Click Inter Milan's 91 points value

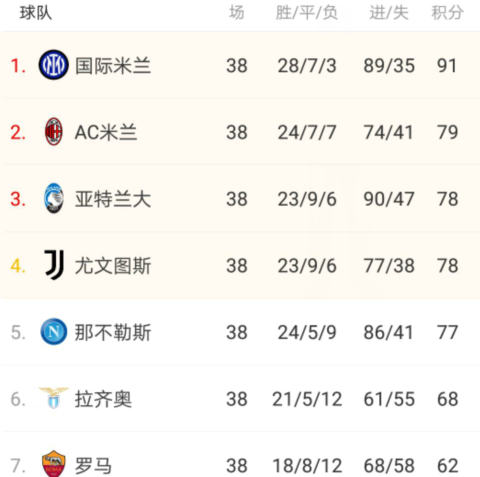(447, 66)
